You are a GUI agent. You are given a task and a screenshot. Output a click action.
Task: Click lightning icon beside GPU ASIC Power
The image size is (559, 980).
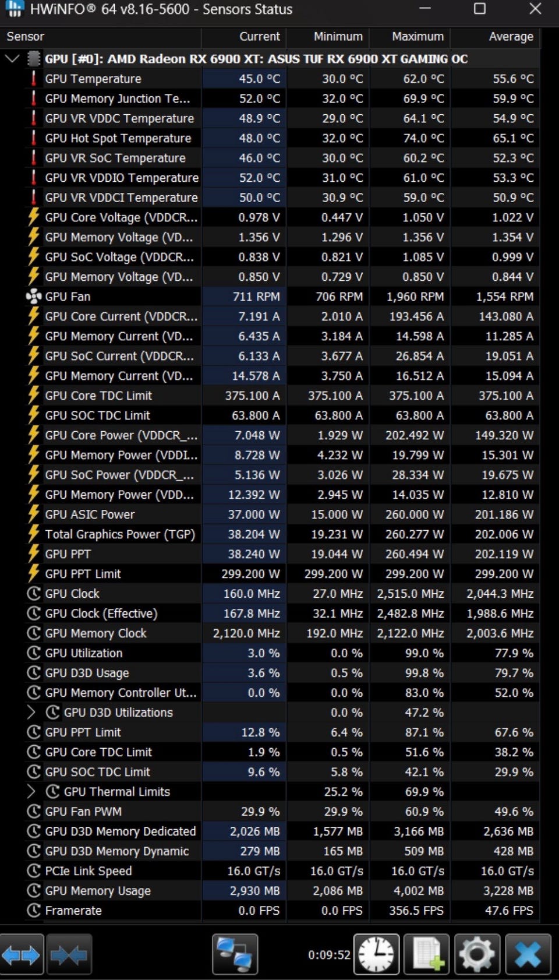(34, 514)
